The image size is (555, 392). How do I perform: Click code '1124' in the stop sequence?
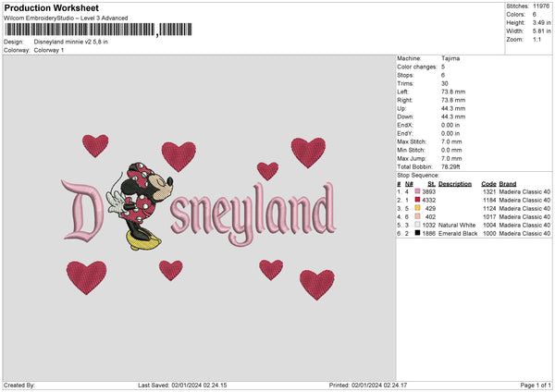pyautogui.click(x=489, y=208)
